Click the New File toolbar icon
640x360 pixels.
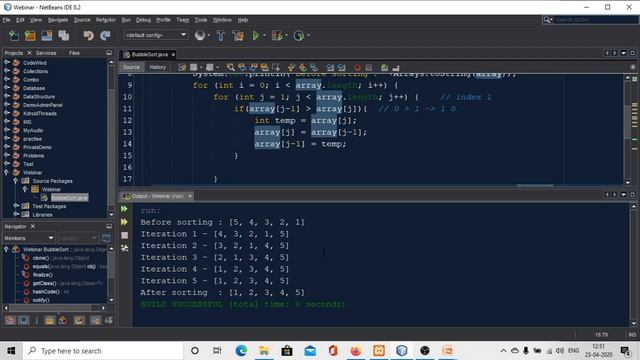tap(14, 36)
